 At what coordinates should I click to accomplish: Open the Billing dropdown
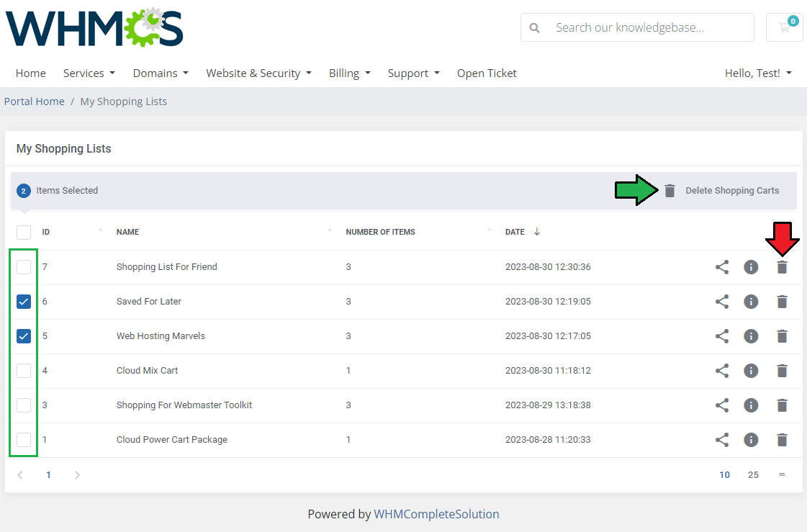[349, 73]
